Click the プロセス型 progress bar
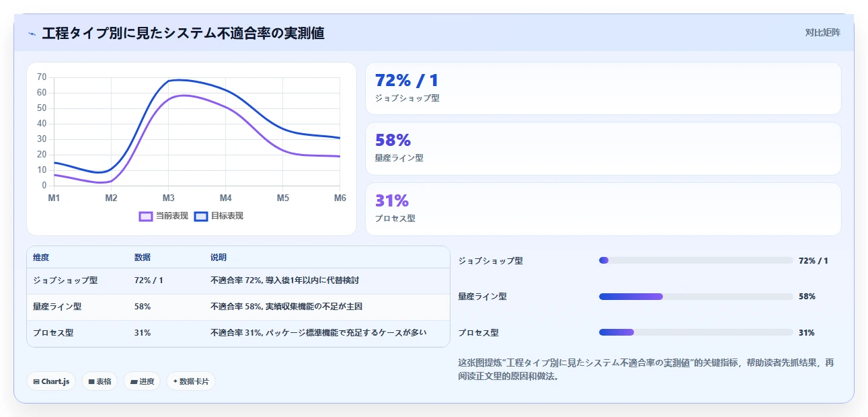 tap(696, 332)
